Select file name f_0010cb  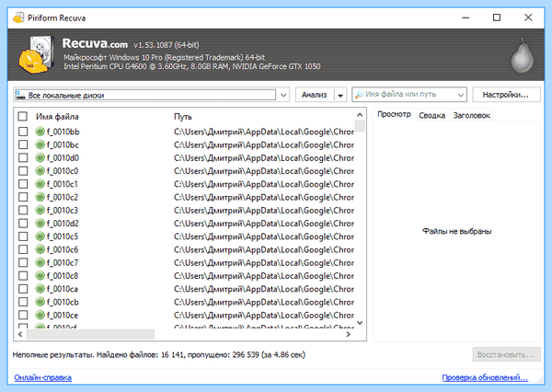point(63,302)
